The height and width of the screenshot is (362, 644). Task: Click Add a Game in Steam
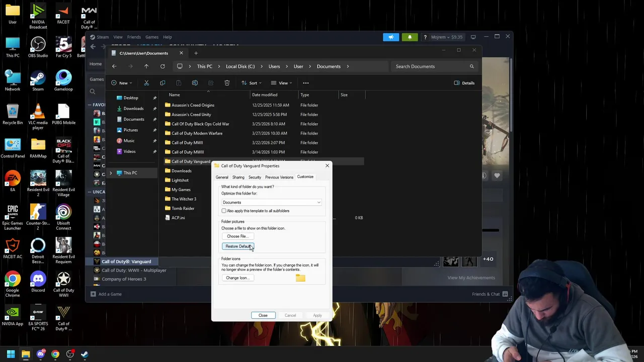(106, 294)
